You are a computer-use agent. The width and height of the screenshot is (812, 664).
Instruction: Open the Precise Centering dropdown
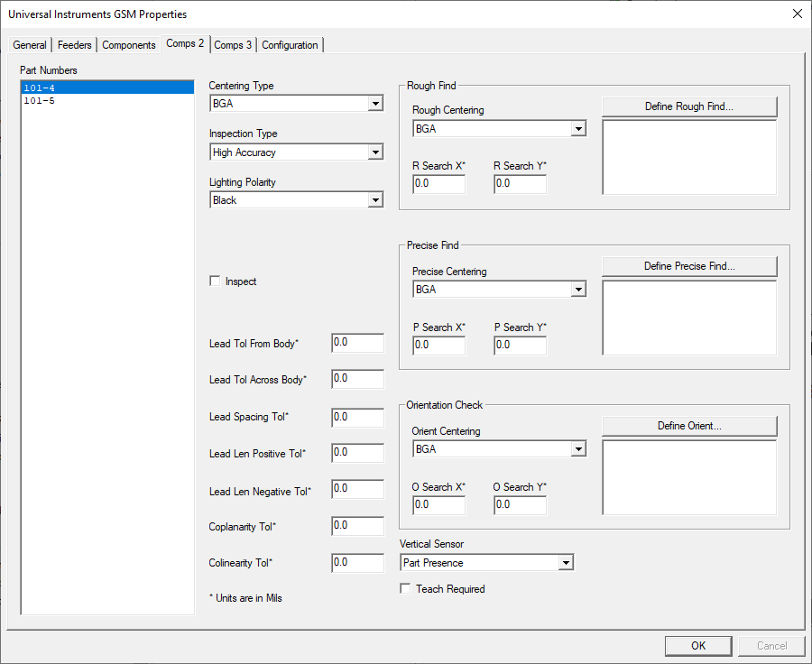[578, 289]
